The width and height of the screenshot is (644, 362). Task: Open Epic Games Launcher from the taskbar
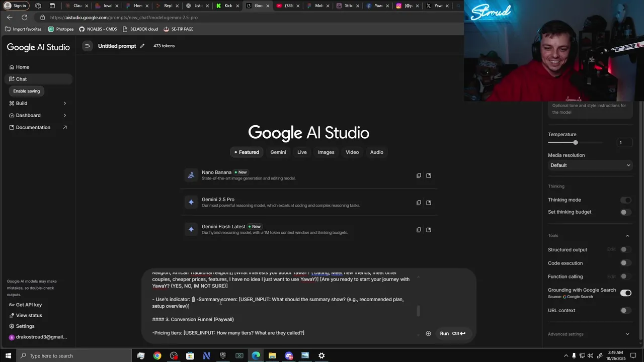[223, 356]
